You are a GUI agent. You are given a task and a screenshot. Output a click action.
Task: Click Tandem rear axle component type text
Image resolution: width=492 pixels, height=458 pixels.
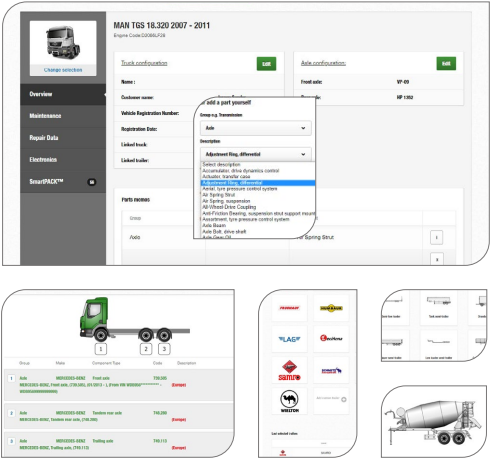[x=107, y=413]
